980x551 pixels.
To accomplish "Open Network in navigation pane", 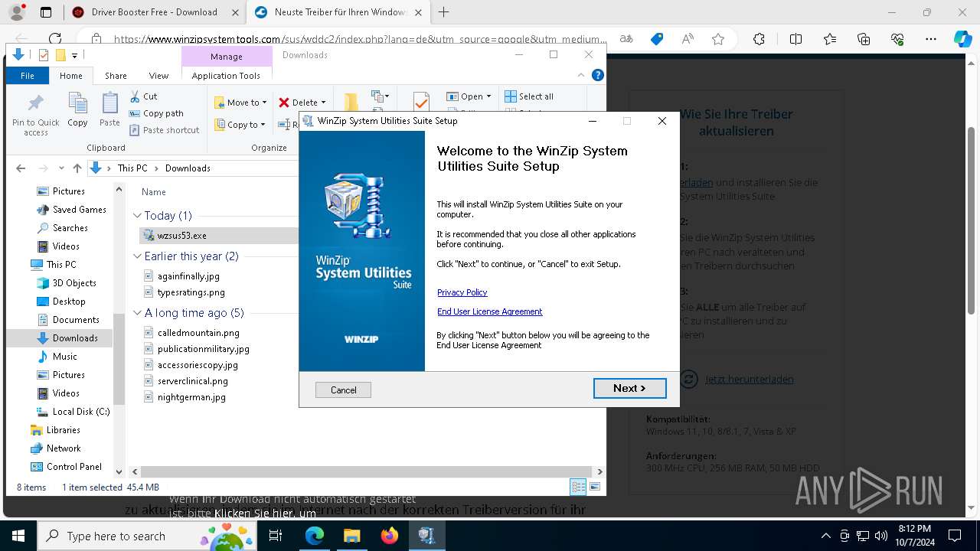I will (64, 448).
